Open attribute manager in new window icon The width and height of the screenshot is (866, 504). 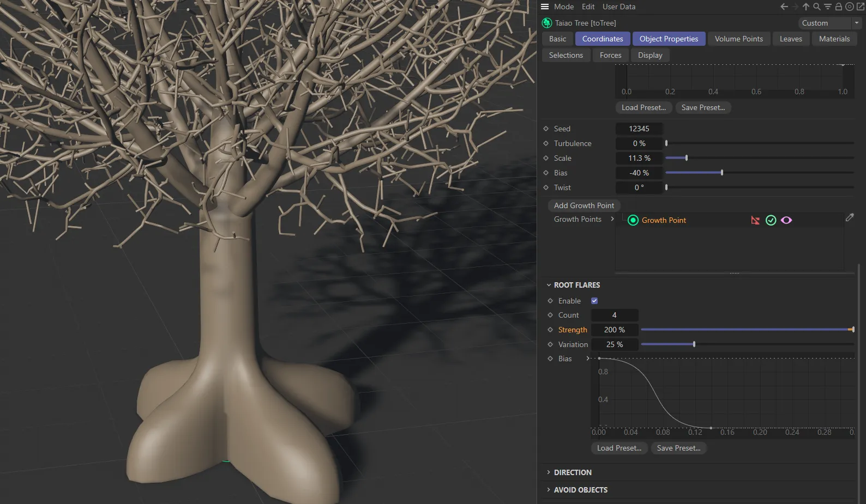[861, 7]
